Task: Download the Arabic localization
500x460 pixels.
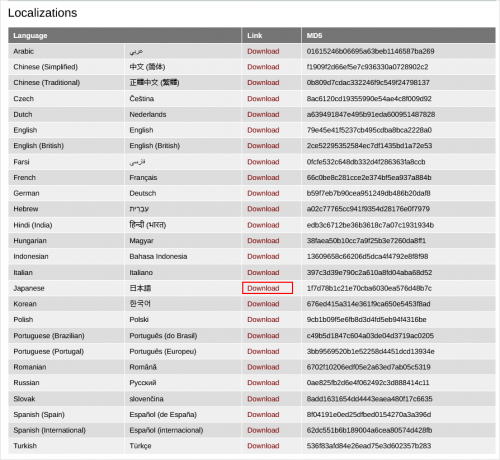Action: tap(263, 51)
